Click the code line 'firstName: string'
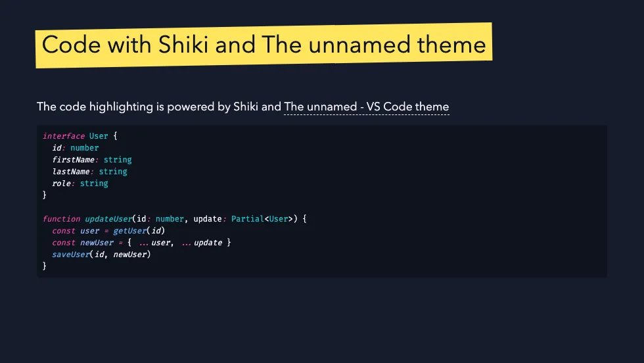The width and height of the screenshot is (644, 363). (x=92, y=160)
